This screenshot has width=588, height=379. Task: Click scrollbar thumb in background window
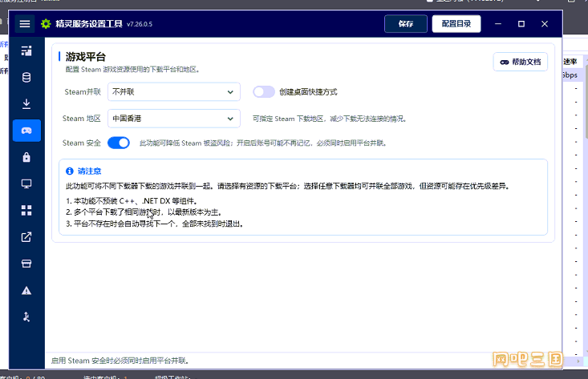(x=586, y=103)
